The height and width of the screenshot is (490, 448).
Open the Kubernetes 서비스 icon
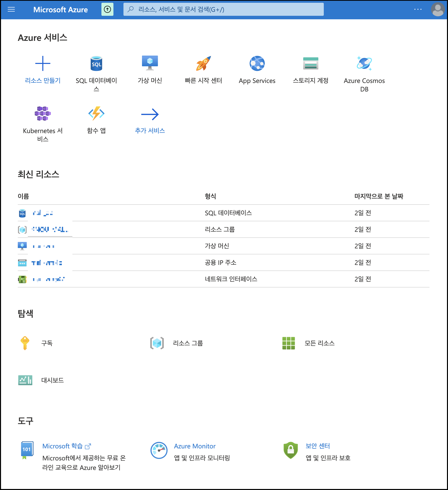pyautogui.click(x=43, y=114)
